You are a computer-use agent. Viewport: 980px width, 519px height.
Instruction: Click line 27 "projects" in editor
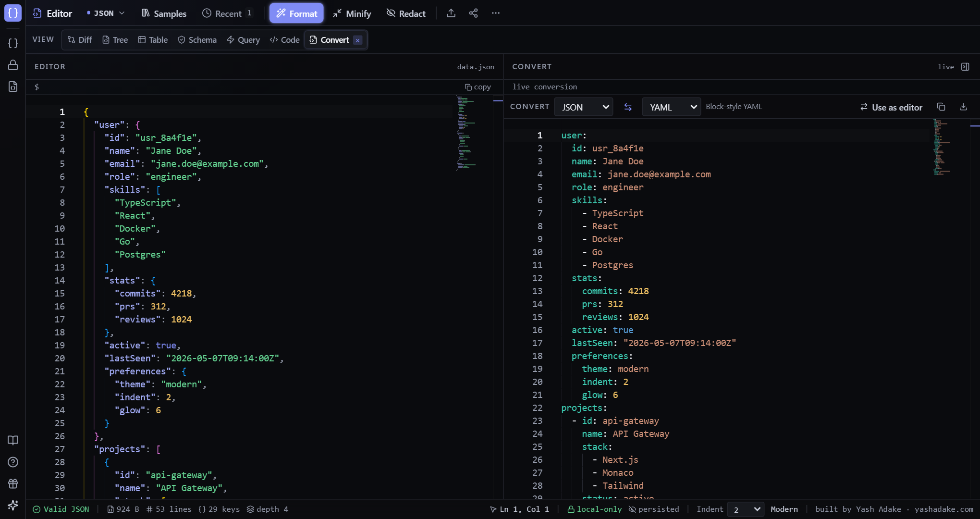click(127, 449)
